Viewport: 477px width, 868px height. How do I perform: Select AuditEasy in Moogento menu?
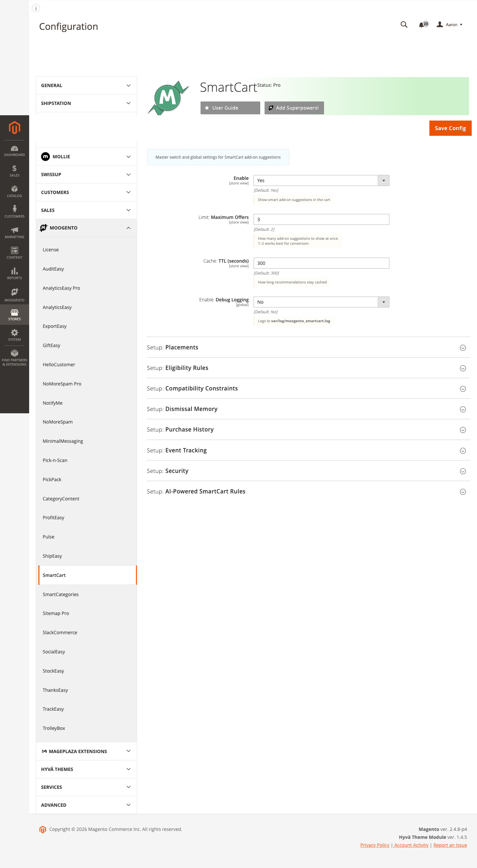point(88,269)
